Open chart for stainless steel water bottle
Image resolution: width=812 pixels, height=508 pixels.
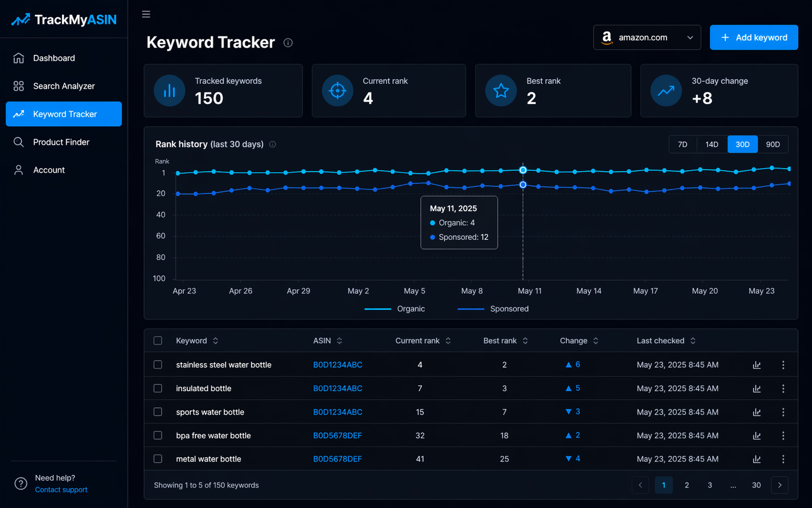pos(757,365)
